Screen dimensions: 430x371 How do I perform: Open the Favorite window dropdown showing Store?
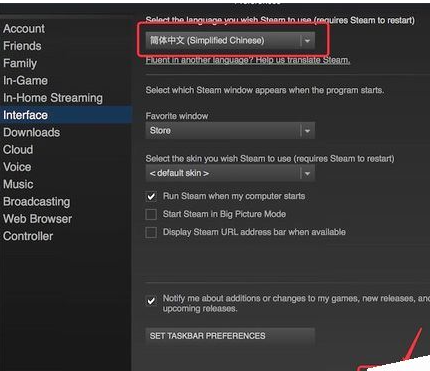click(x=230, y=130)
